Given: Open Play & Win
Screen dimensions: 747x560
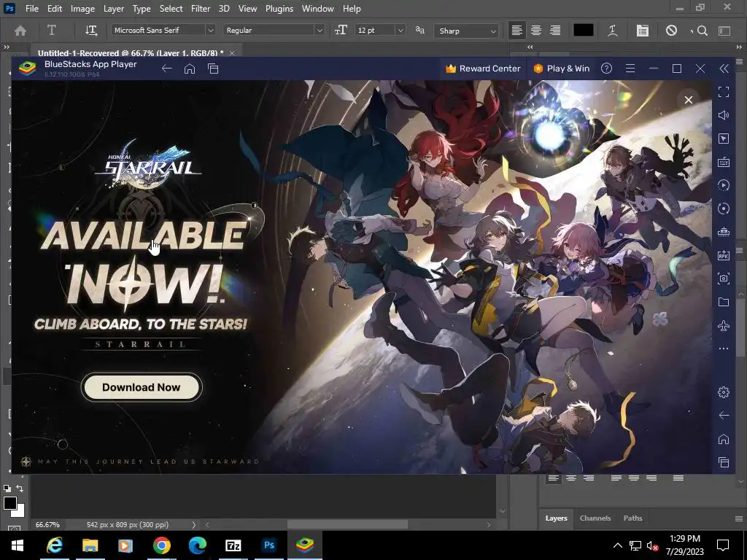Looking at the screenshot, I should click(x=562, y=69).
